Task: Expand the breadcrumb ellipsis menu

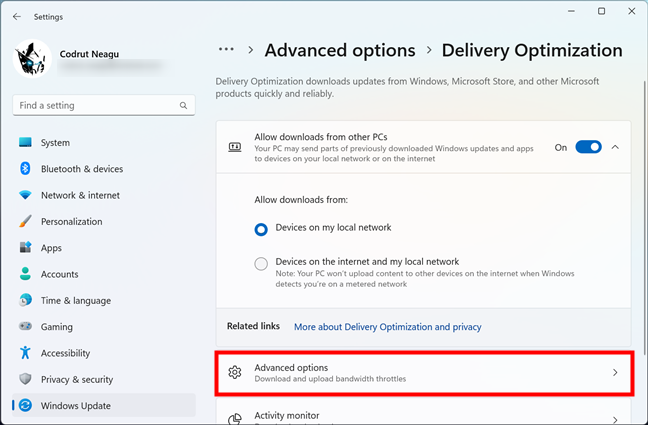Action: [226, 50]
